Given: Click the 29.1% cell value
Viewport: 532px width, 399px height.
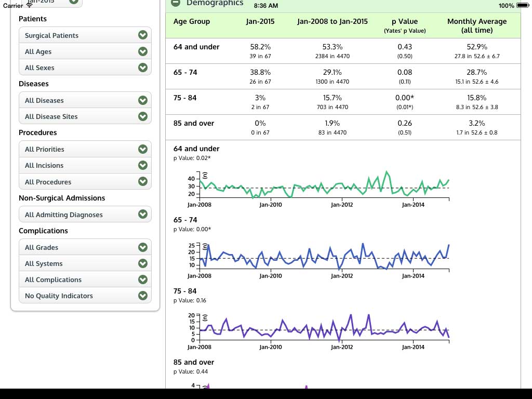Looking at the screenshot, I should tap(332, 72).
